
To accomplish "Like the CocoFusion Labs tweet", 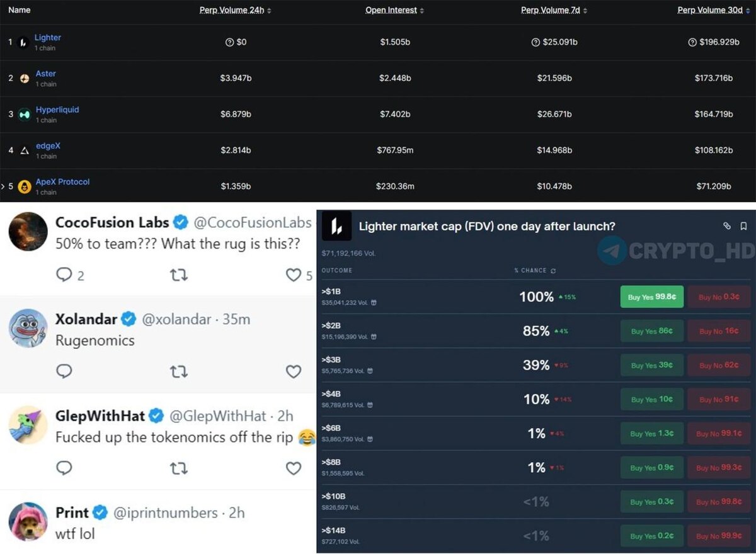I will [294, 275].
